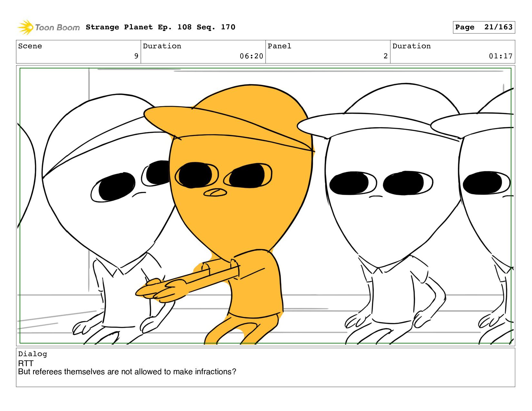Click the dialog line 'But referees themselves…'
This screenshot has height=411, width=532.
point(127,372)
